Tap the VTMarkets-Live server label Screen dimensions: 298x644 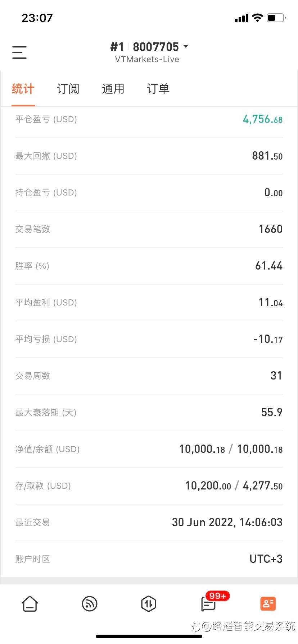pyautogui.click(x=147, y=59)
